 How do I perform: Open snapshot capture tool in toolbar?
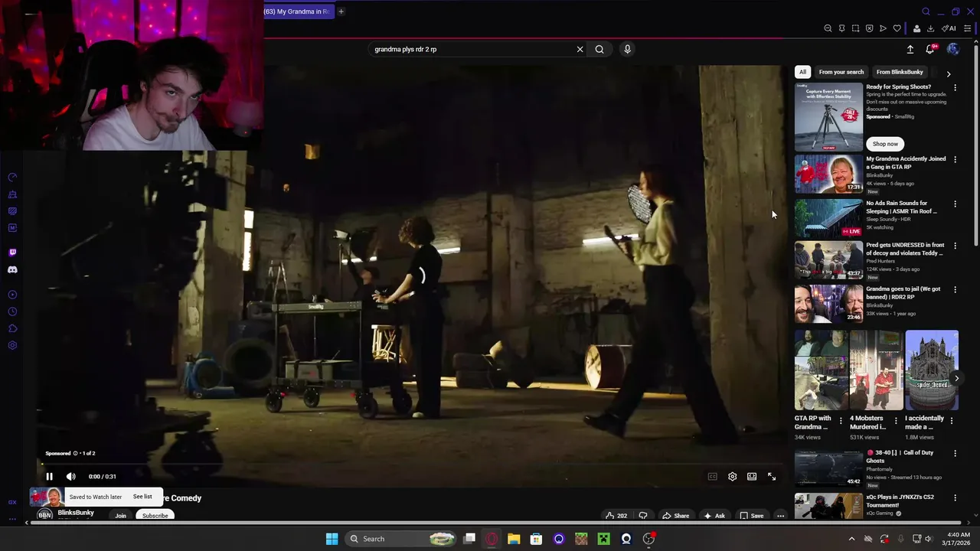point(855,28)
